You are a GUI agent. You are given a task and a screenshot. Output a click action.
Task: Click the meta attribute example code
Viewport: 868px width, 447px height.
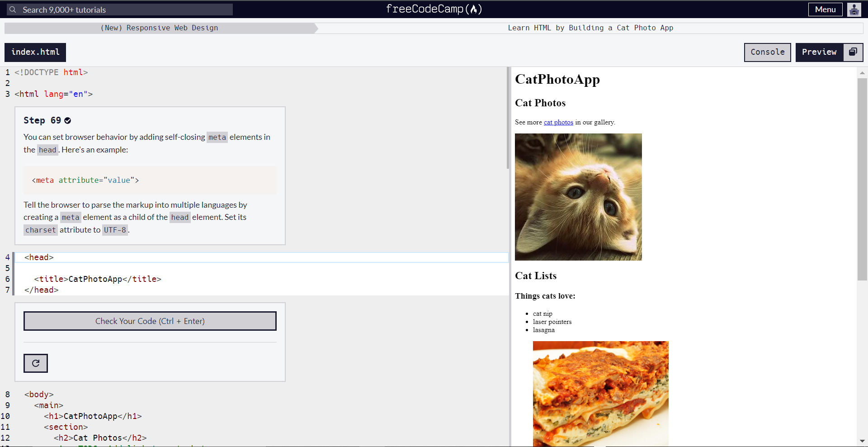click(x=85, y=180)
